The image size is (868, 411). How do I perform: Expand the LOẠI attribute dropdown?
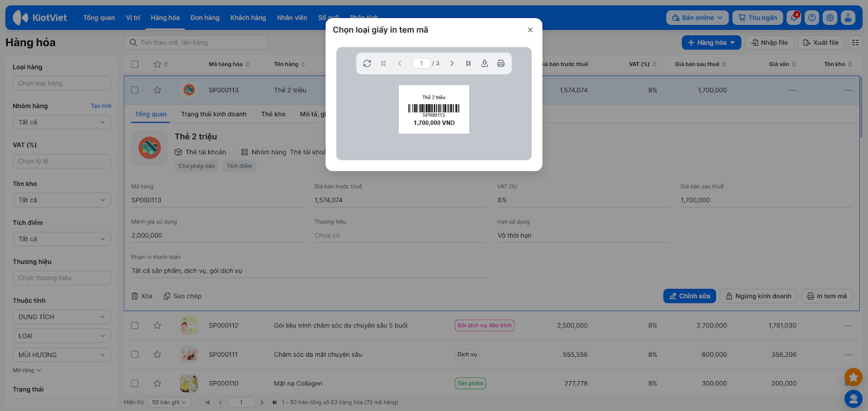pos(62,336)
